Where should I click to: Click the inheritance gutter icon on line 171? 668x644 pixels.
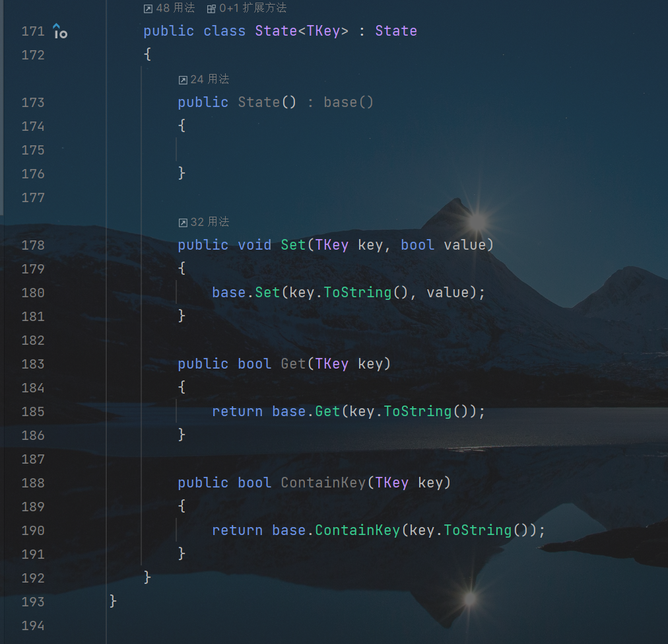(60, 31)
